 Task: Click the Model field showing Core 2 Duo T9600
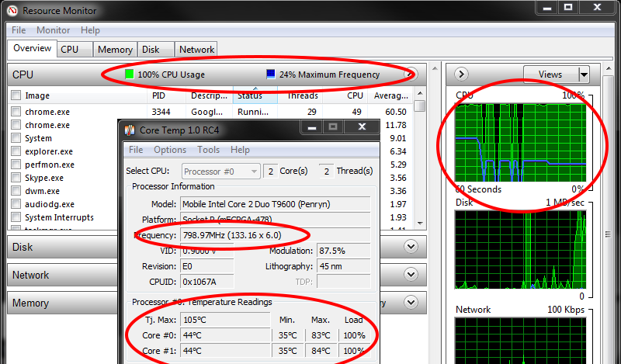click(x=276, y=204)
